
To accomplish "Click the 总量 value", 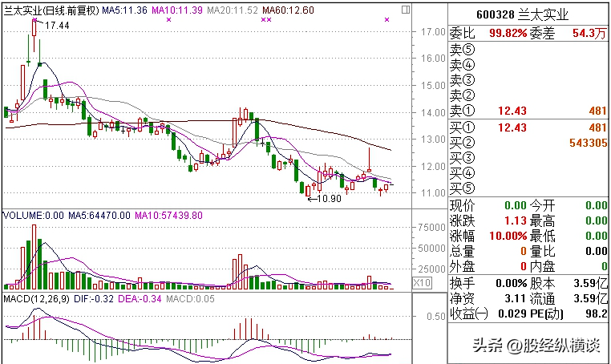I will click(x=524, y=251).
